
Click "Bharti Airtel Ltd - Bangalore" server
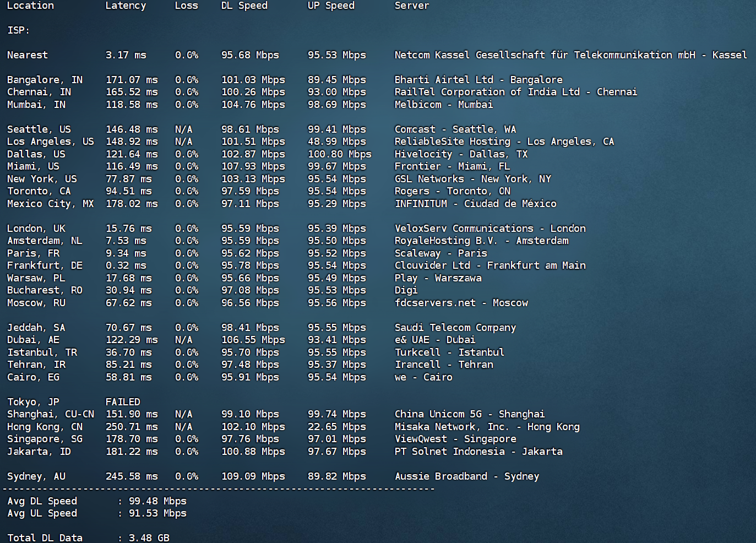pos(478,80)
